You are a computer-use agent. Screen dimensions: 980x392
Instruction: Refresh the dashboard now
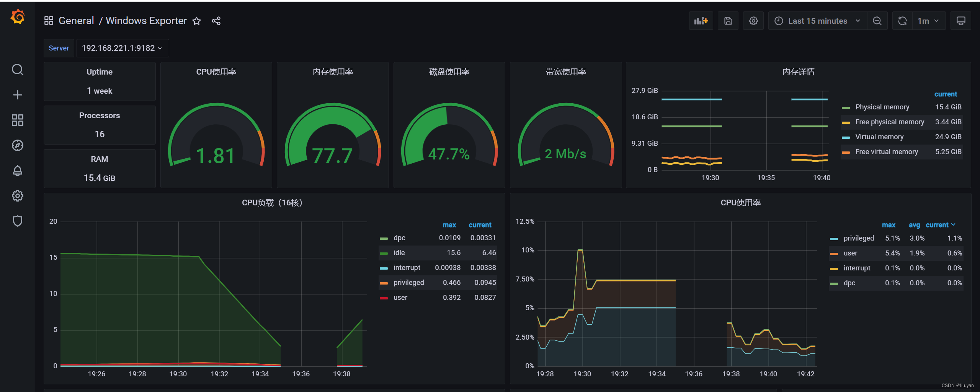point(902,21)
